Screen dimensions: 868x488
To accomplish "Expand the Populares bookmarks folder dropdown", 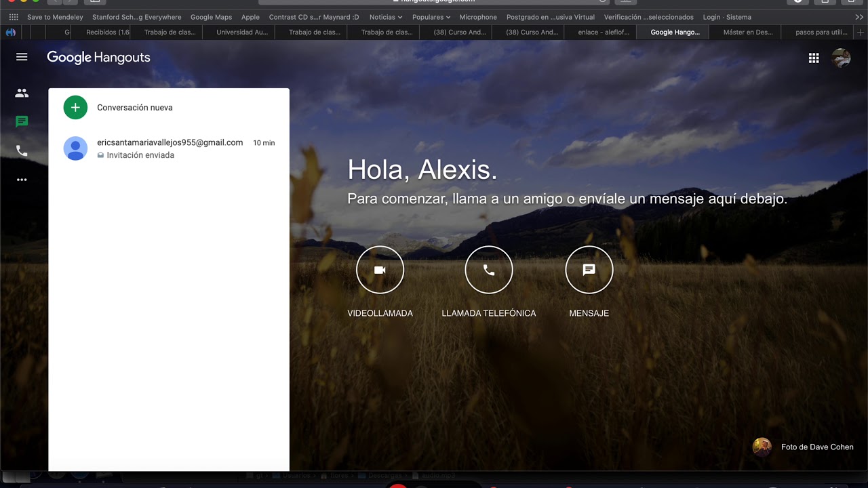I will (x=431, y=17).
